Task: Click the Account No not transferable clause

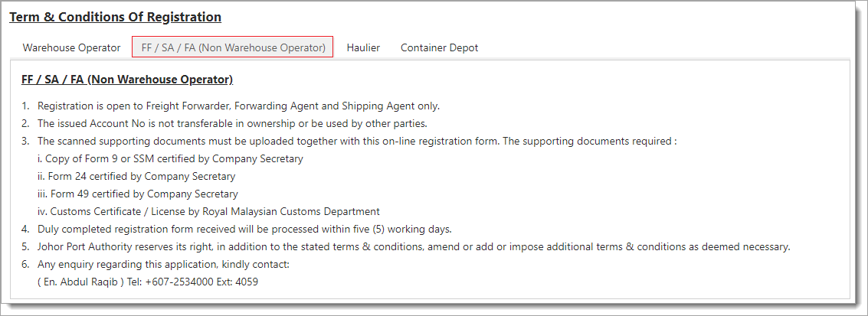Action: [232, 123]
